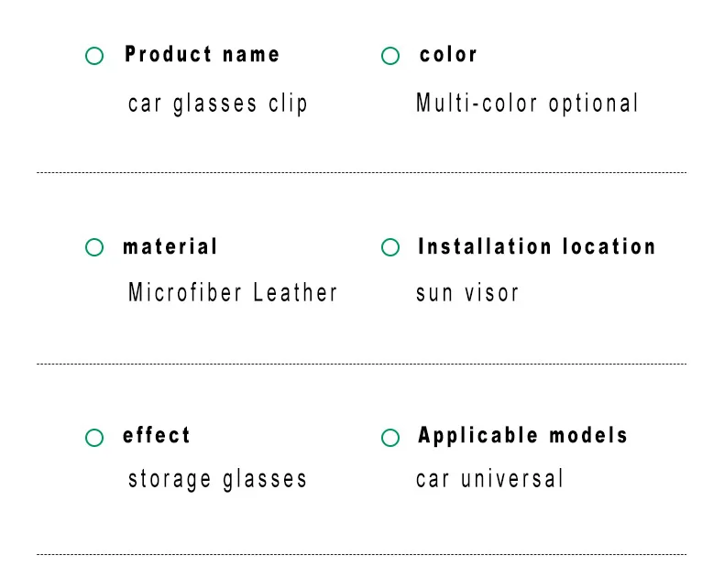Viewport: 724px width, 588px height.
Task: Click the green circle beside material
Action: click(94, 247)
